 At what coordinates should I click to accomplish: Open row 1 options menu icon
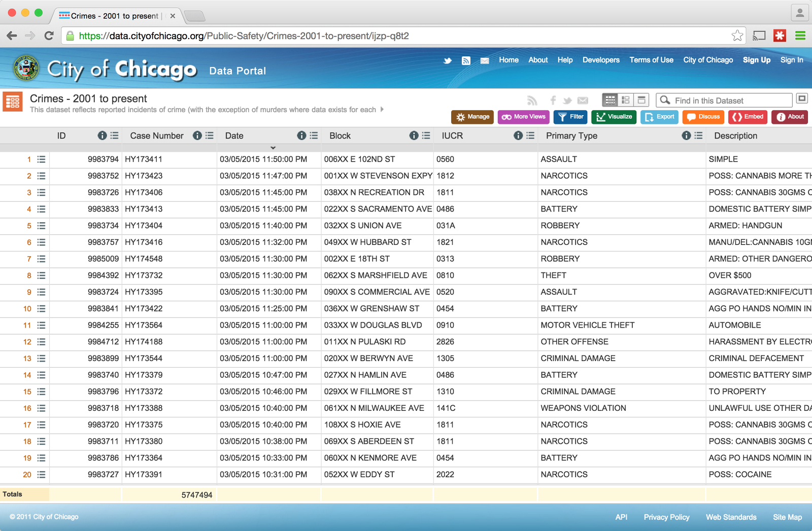(x=41, y=159)
